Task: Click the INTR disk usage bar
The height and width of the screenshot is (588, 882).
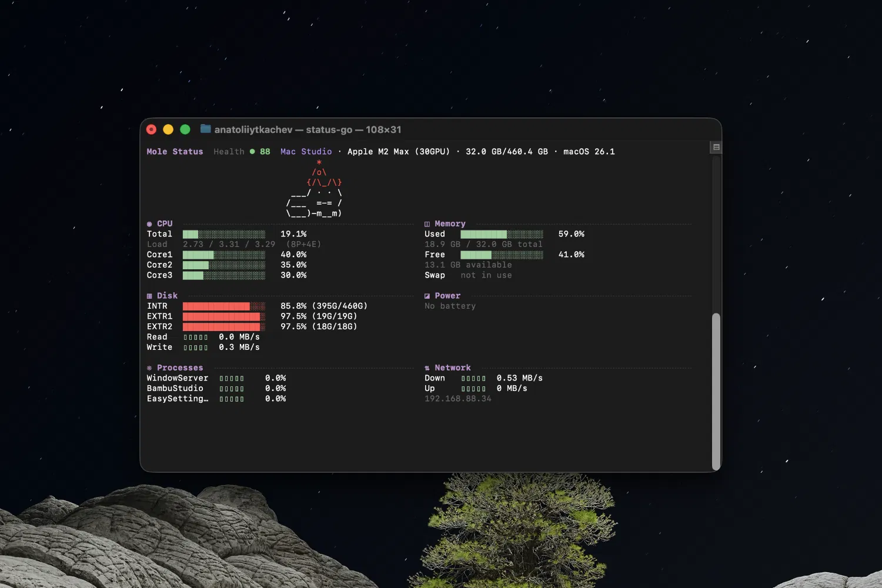Action: click(x=224, y=306)
